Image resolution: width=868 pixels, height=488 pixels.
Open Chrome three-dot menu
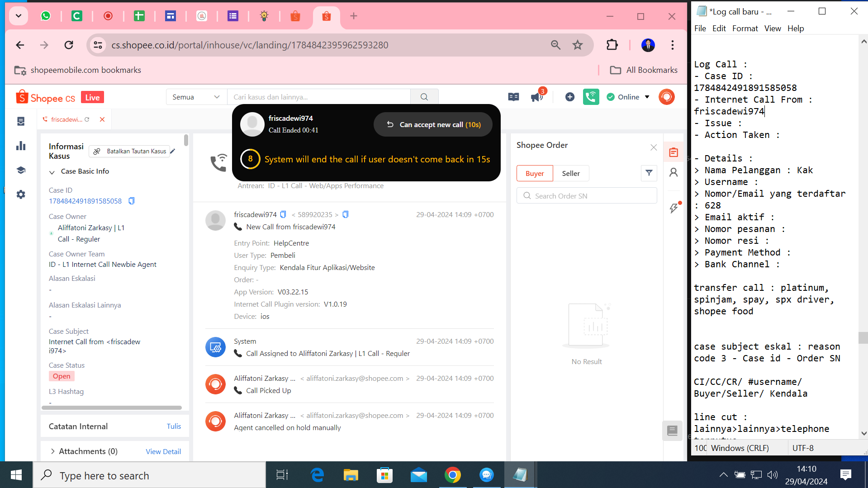pyautogui.click(x=673, y=45)
